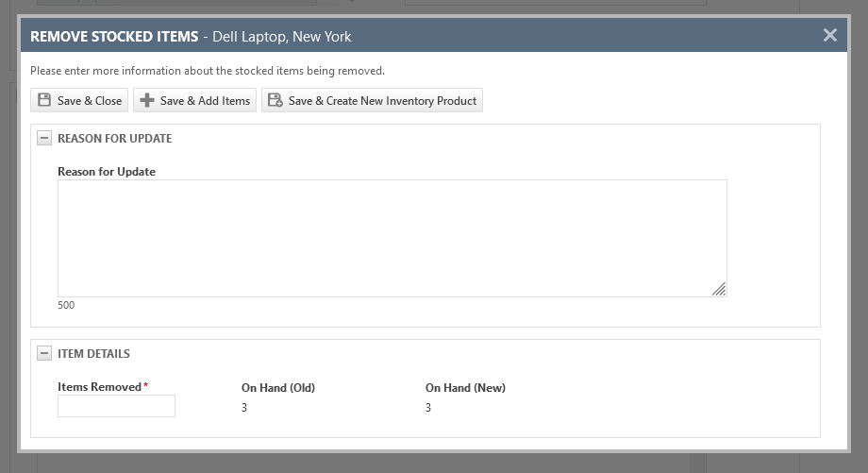Click the ITEM DETAILS section heading
The width and height of the screenshot is (868, 473).
coord(93,354)
